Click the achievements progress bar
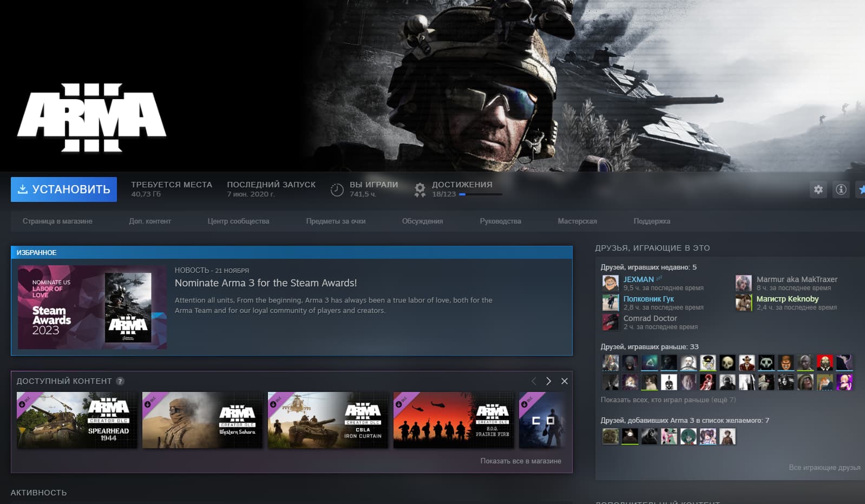865x504 pixels. point(481,194)
